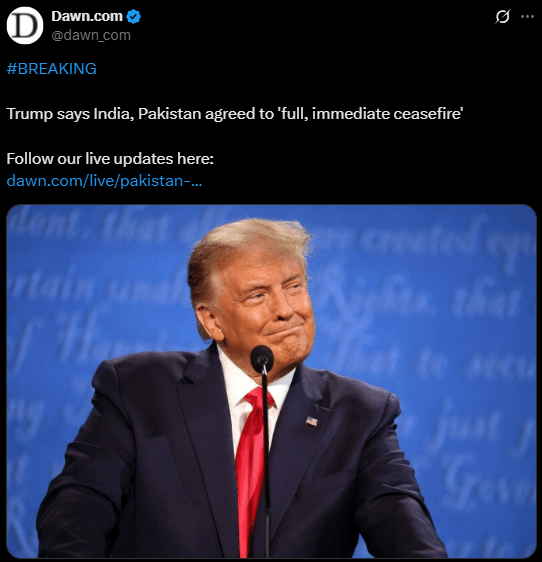The width and height of the screenshot is (542, 562).
Task: Open the dawn.com/live/pakistan link
Action: (x=104, y=181)
